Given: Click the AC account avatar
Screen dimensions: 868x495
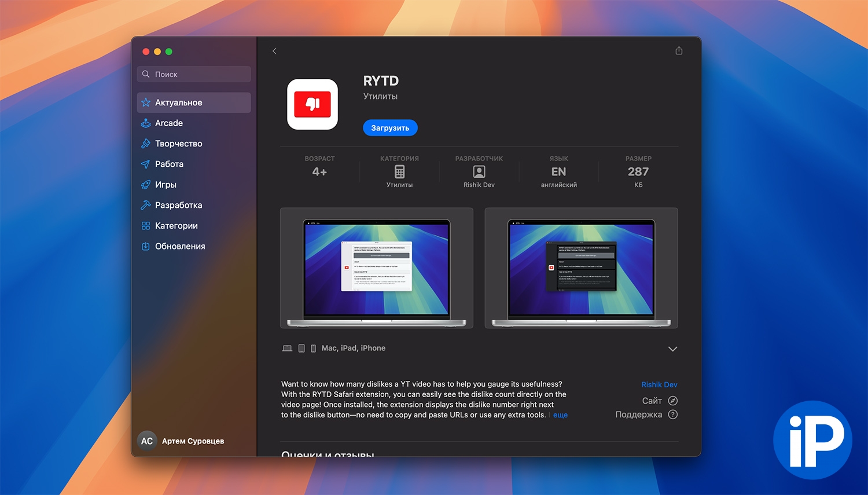Looking at the screenshot, I should pos(147,441).
